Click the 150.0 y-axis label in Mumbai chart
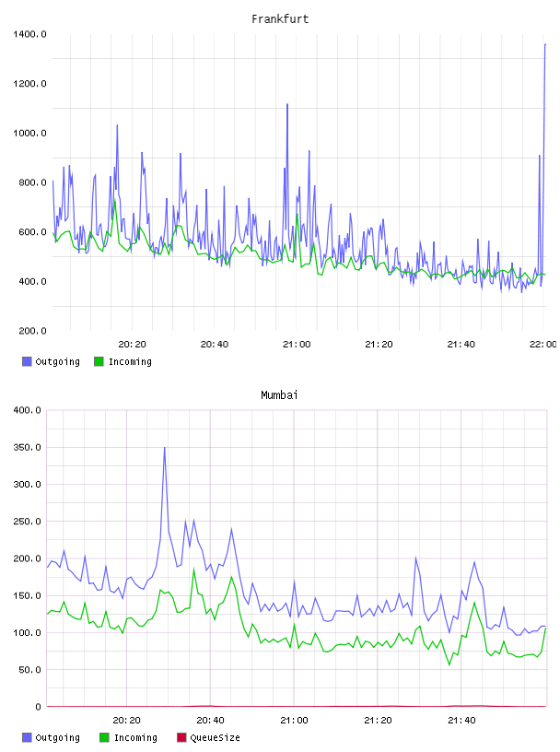560x752 pixels. point(28,595)
